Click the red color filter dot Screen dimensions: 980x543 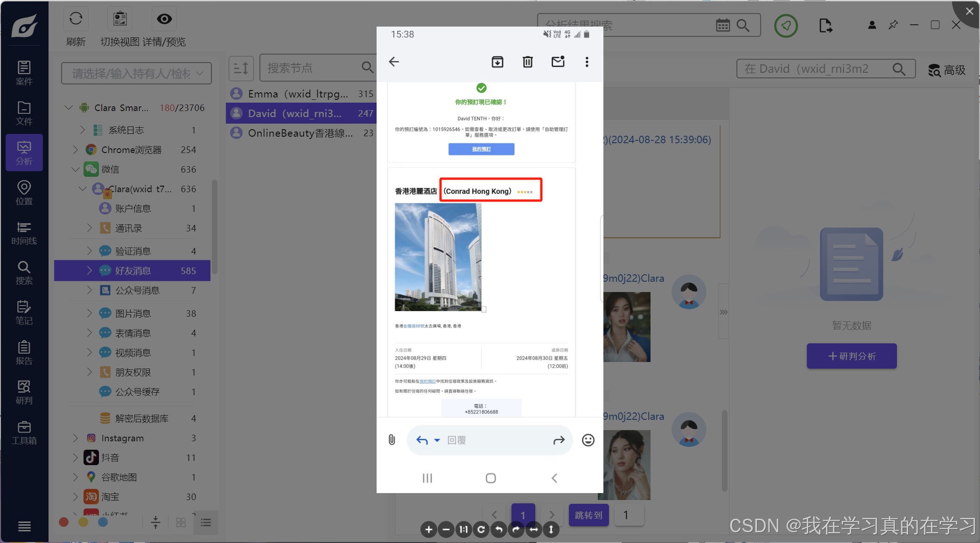[64, 522]
